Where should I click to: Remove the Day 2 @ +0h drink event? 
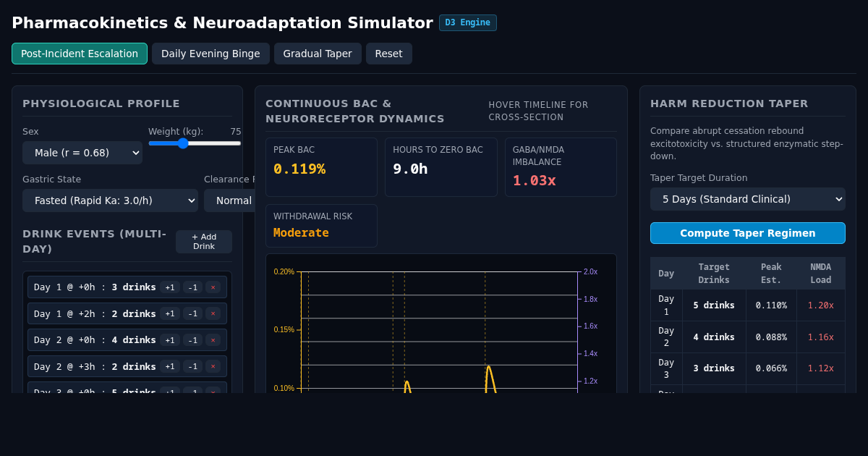[x=213, y=340]
